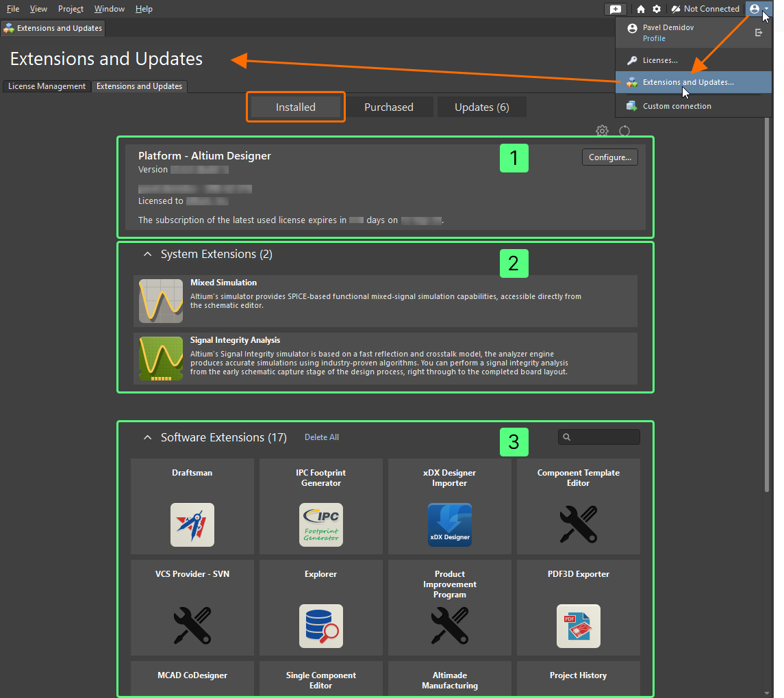Open the File menu
Image resolution: width=784 pixels, height=698 pixels.
tap(13, 9)
